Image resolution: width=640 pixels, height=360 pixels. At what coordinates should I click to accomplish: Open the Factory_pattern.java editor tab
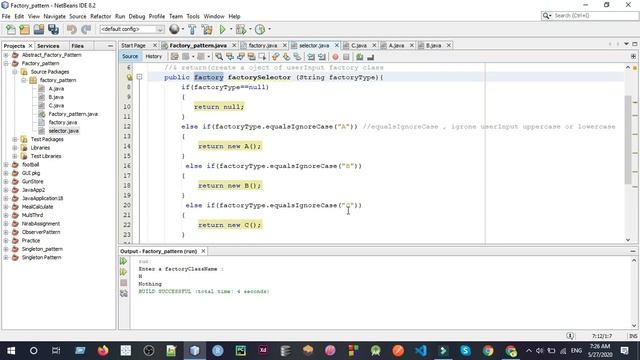[198, 45]
